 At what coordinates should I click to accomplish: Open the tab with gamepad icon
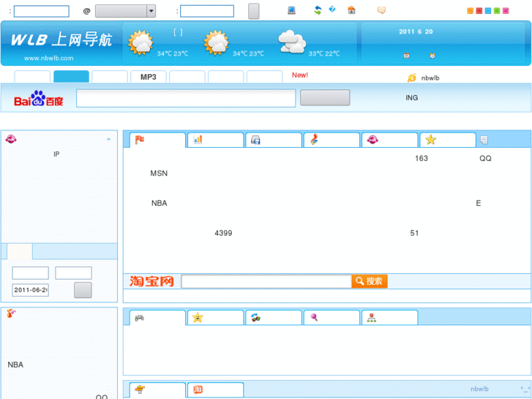[157, 318]
